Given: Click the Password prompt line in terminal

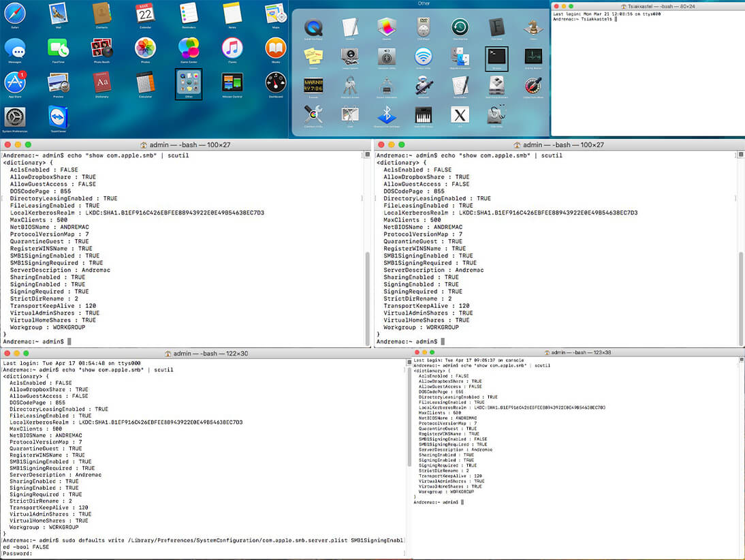Looking at the screenshot, I should [x=17, y=554].
